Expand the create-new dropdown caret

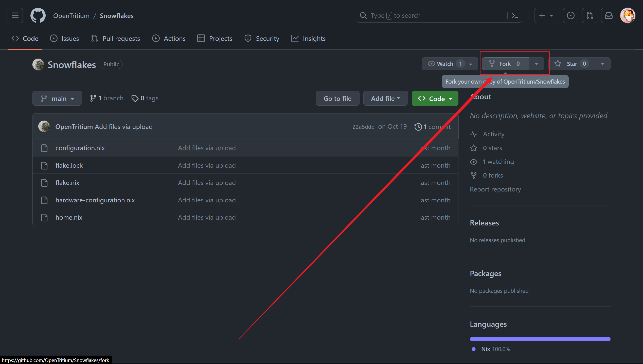point(551,16)
